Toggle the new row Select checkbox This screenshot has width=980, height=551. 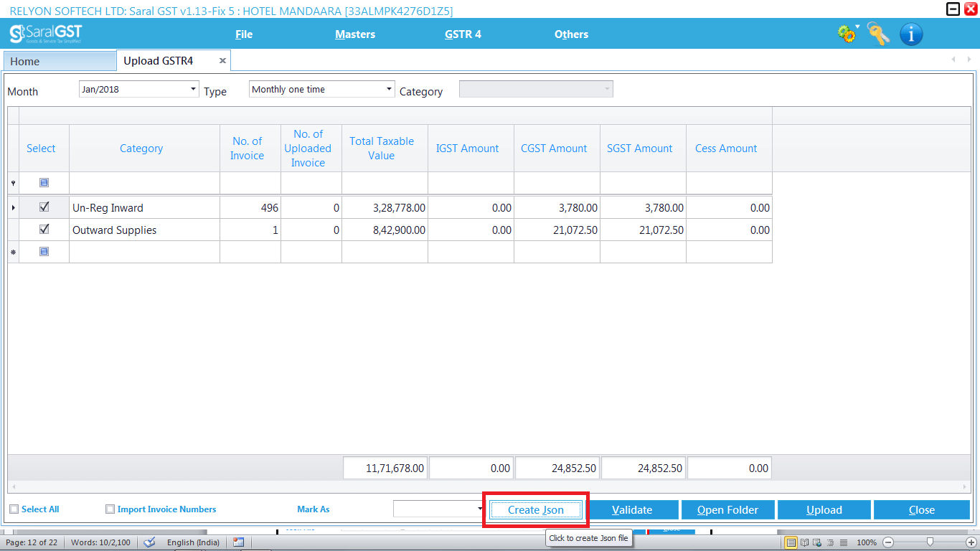[x=44, y=252]
